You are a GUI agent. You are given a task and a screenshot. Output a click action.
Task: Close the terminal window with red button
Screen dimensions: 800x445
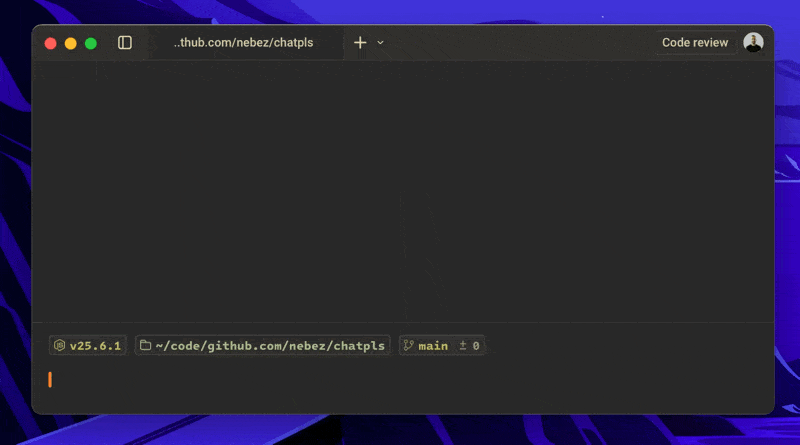click(x=51, y=43)
